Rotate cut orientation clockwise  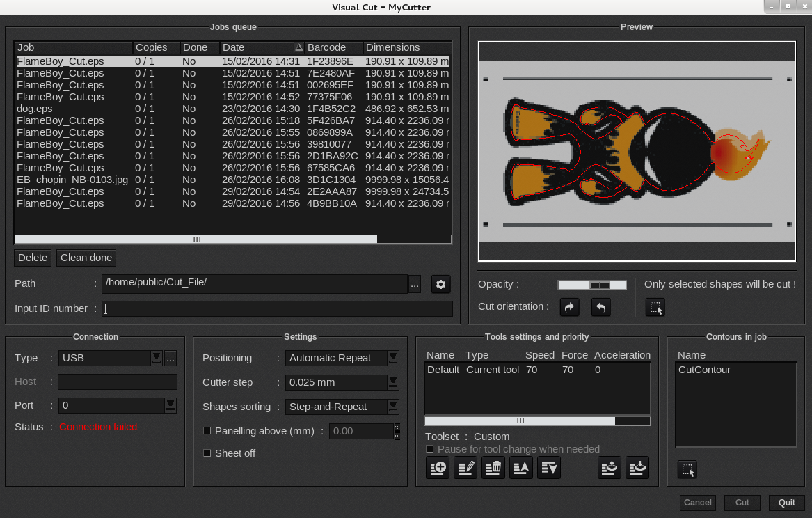570,307
